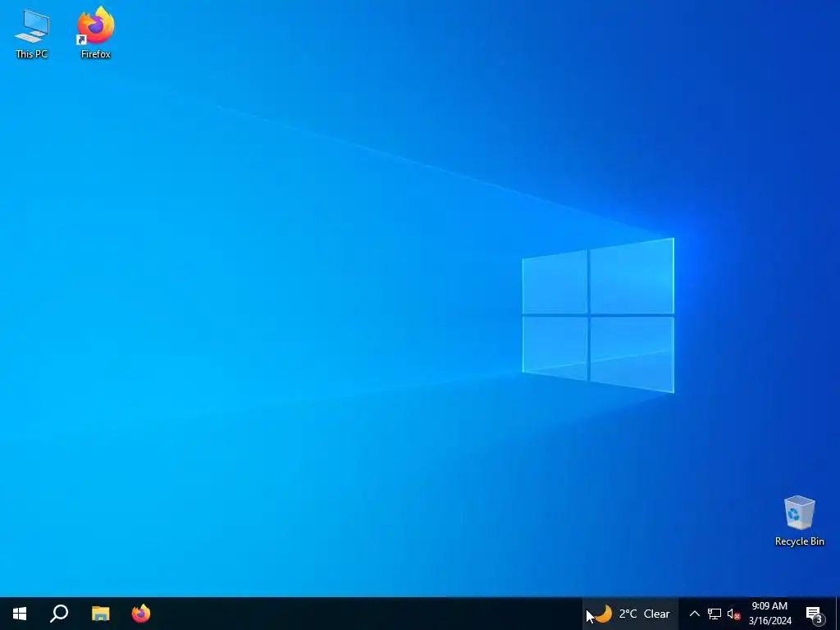Launch Firefox from the taskbar
The image size is (840, 630).
point(141,614)
